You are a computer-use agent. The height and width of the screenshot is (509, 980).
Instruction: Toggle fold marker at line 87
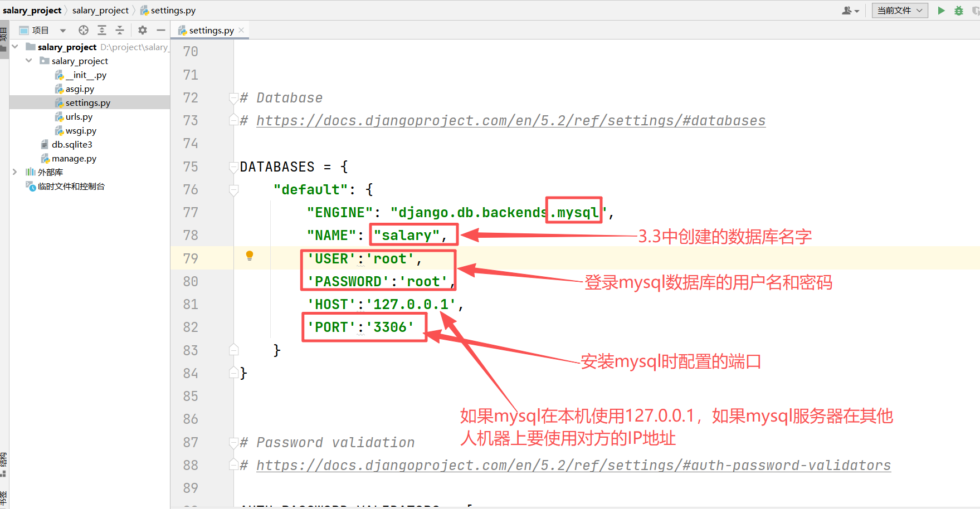[x=234, y=443]
